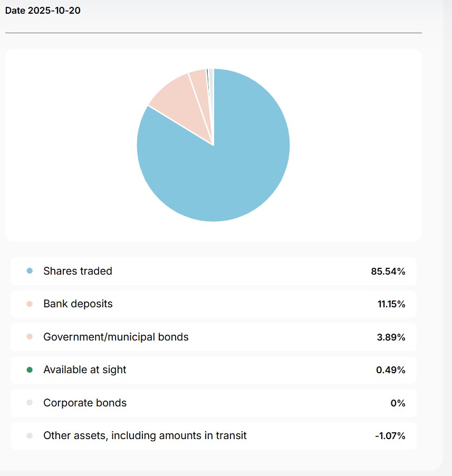Click the Available at sight label
The image size is (452, 476).
(x=85, y=370)
